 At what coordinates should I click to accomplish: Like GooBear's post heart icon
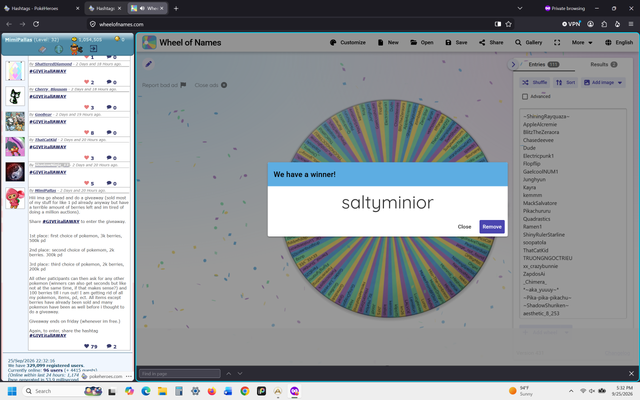coord(87,133)
